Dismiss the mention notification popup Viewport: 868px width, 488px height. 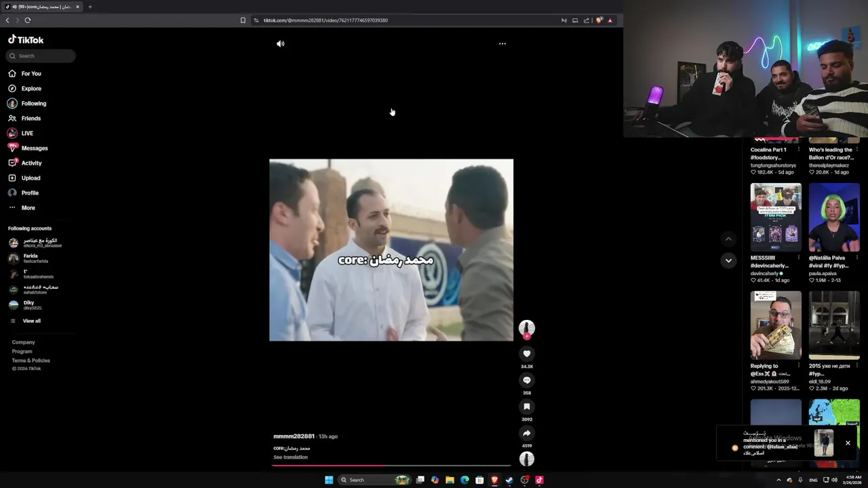pyautogui.click(x=848, y=443)
